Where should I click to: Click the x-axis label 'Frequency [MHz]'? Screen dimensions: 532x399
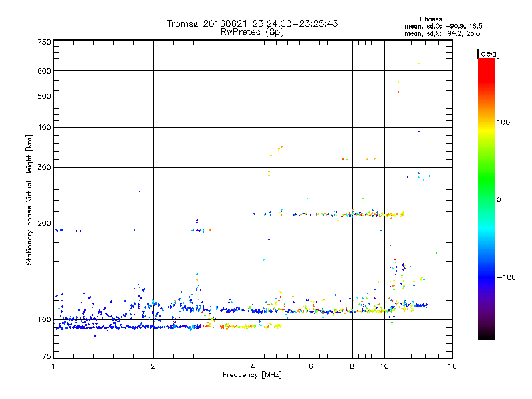pyautogui.click(x=252, y=375)
